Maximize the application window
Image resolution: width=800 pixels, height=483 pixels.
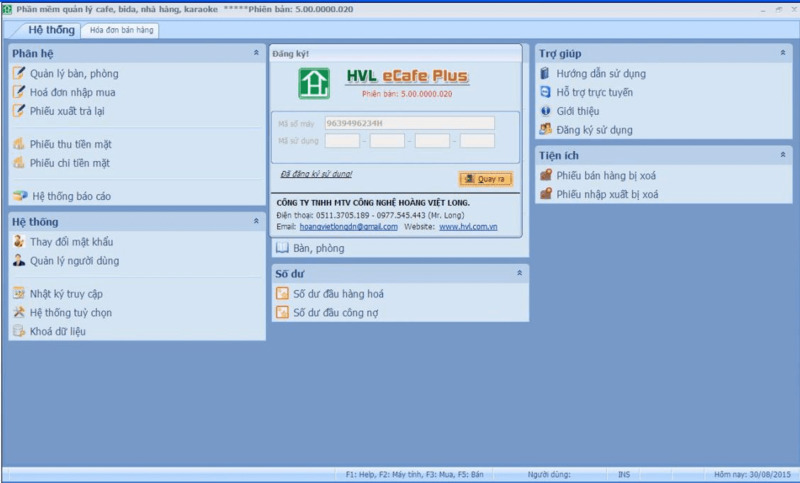coord(779,10)
